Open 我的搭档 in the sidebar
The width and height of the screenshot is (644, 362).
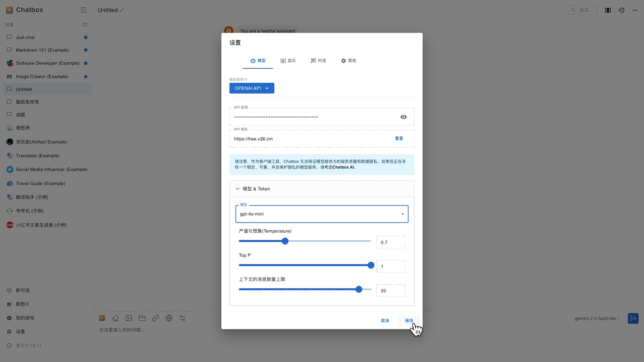tap(47, 318)
